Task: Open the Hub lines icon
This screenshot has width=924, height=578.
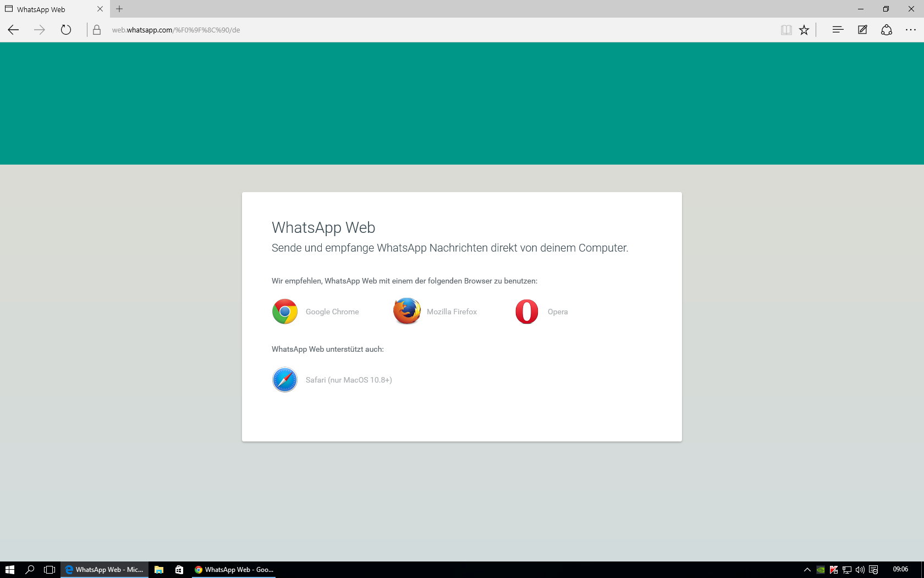Action: click(838, 30)
